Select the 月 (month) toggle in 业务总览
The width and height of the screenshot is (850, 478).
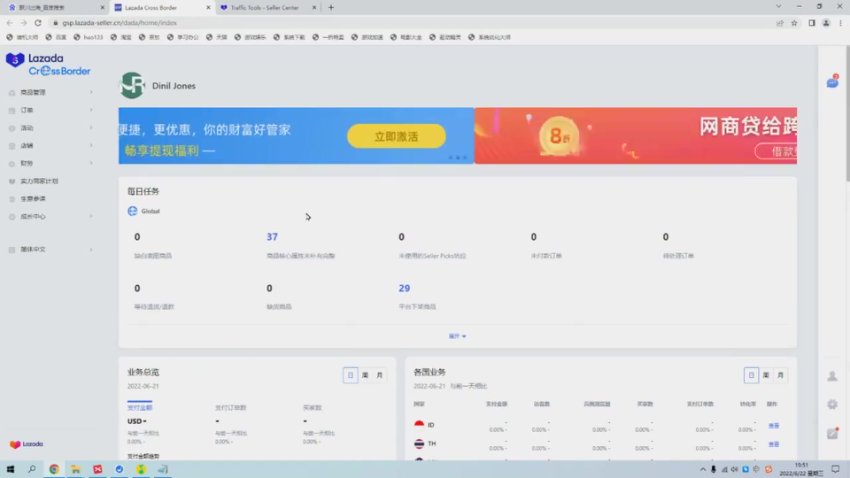pos(380,375)
